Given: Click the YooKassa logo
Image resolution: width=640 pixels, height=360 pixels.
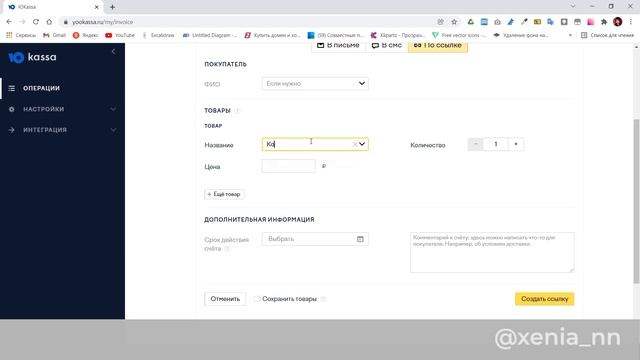Looking at the screenshot, I should click(x=32, y=57).
